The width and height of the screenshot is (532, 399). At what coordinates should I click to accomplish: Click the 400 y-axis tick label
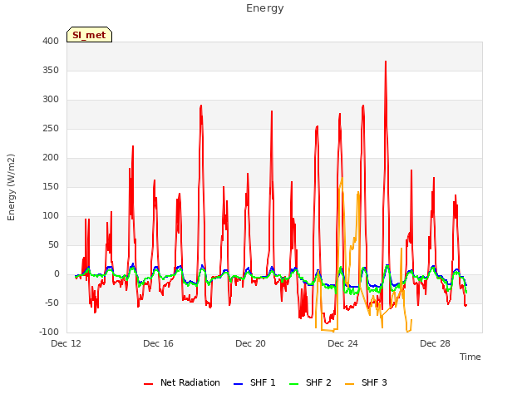(x=51, y=42)
